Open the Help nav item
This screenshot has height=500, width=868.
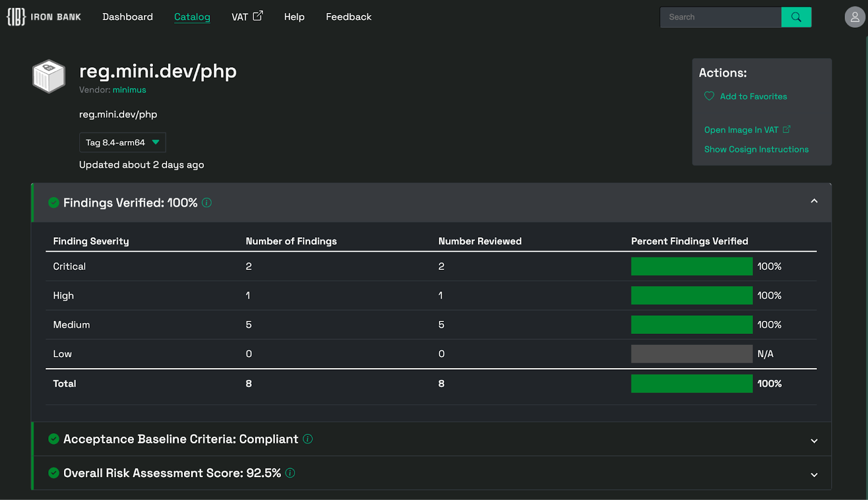click(294, 17)
